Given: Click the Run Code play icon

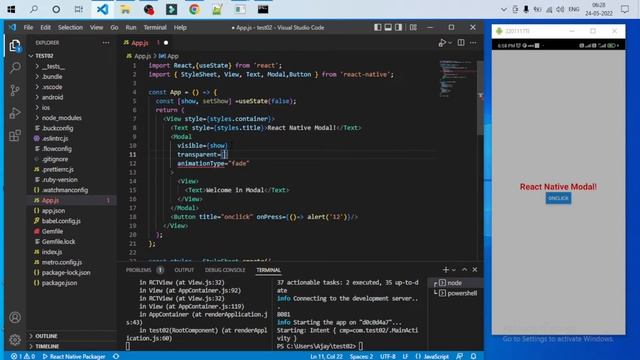Looking at the screenshot, I should pyautogui.click(x=442, y=42).
